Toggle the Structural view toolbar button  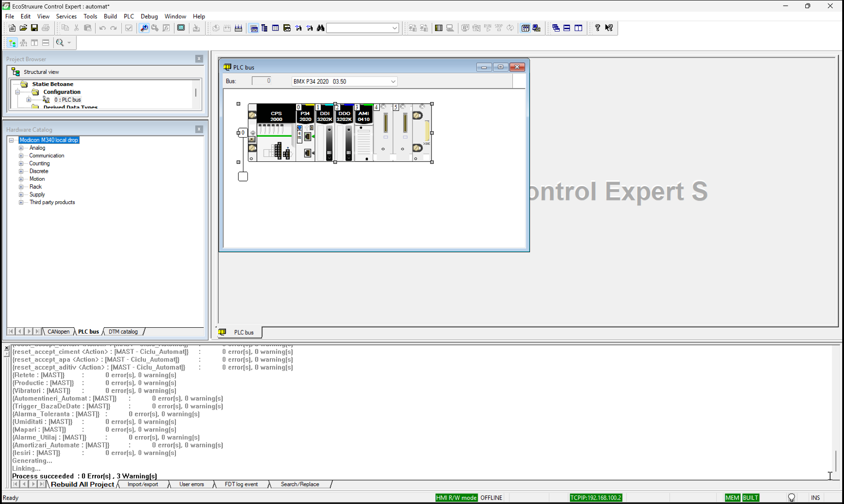12,43
